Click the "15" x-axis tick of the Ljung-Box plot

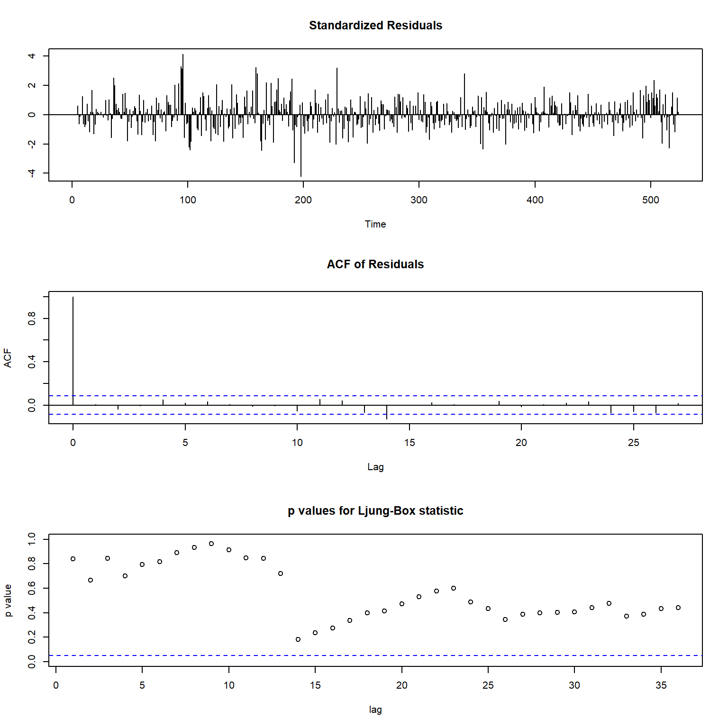click(x=315, y=685)
